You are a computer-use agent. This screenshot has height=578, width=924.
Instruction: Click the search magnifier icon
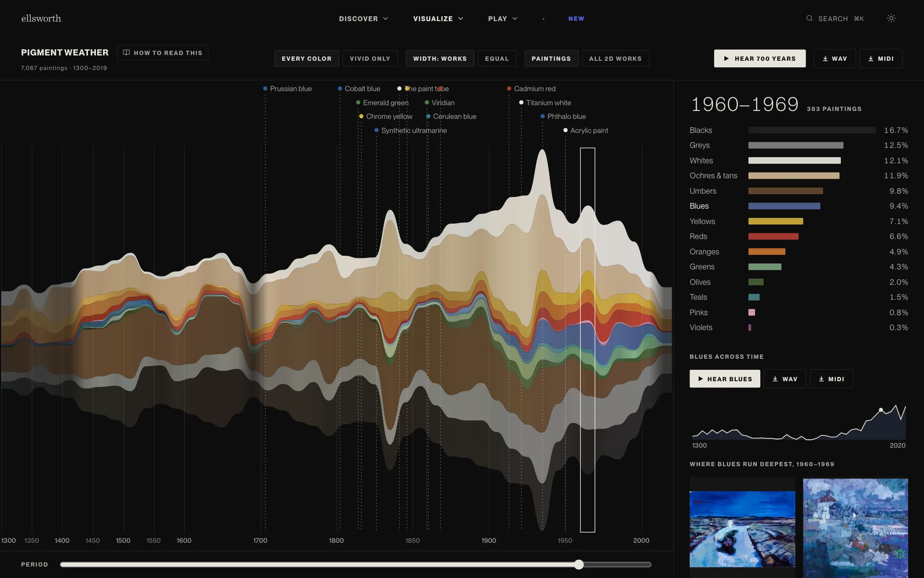(x=809, y=18)
